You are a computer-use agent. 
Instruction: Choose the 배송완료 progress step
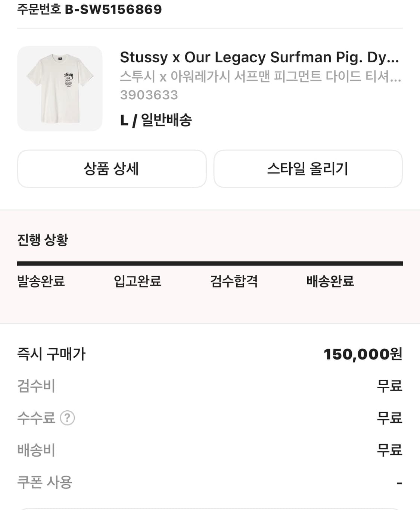click(330, 281)
